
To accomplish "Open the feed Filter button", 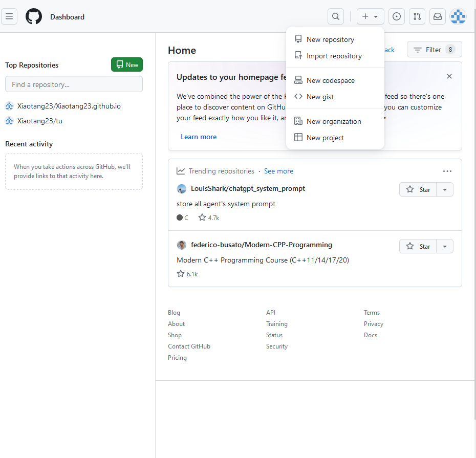I will click(435, 50).
